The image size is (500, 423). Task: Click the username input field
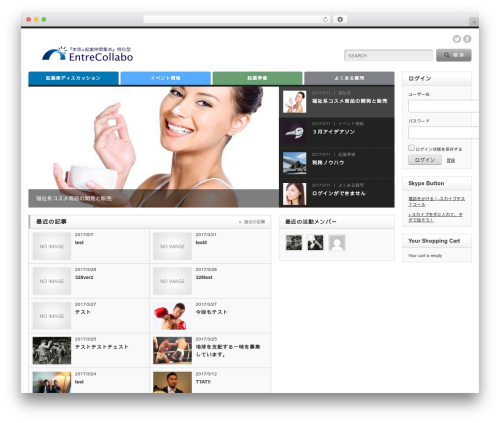(443, 106)
